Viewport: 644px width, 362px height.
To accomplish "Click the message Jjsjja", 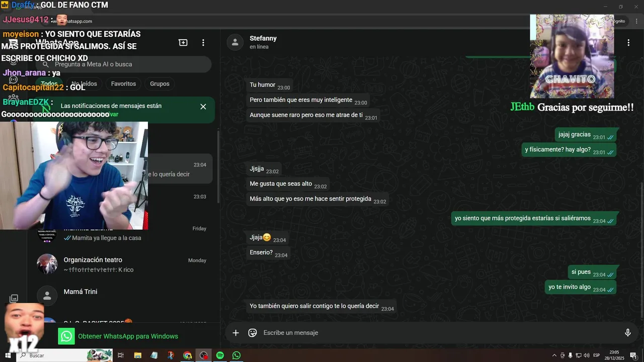I will point(264,169).
